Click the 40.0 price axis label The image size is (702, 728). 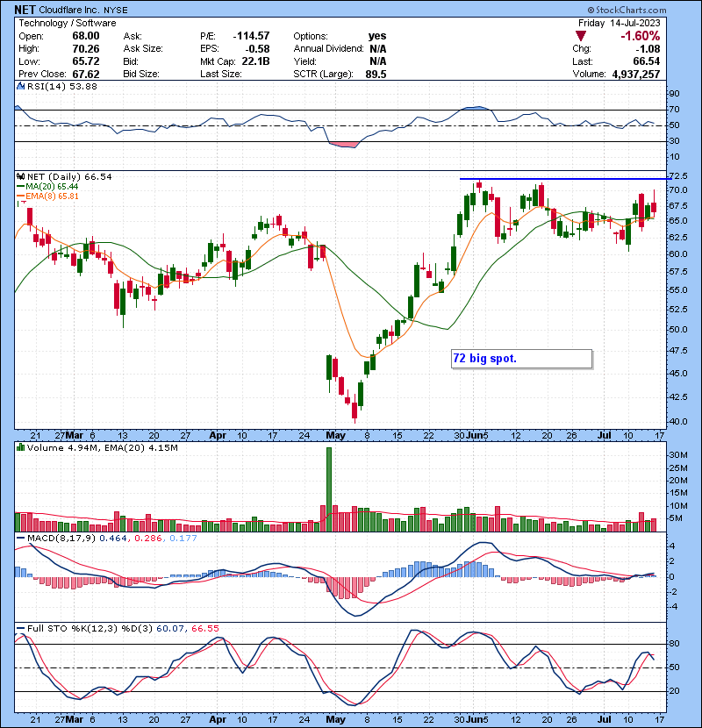(679, 422)
